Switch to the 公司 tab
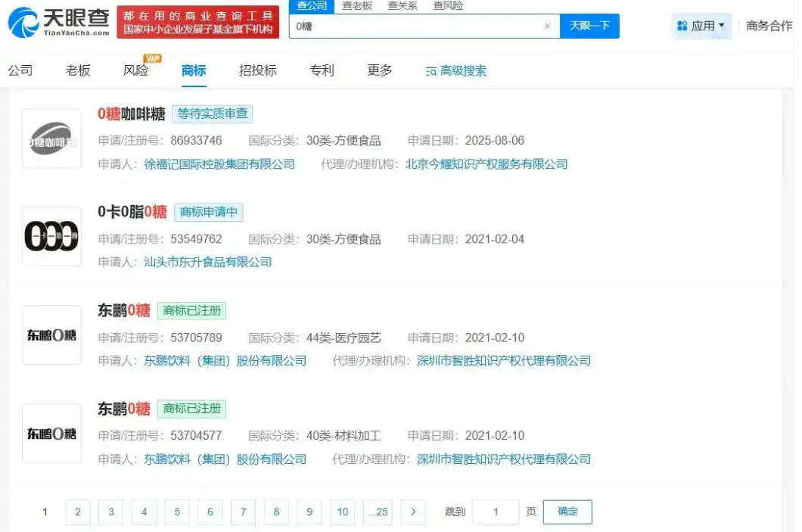The height and width of the screenshot is (532, 802). [x=20, y=70]
